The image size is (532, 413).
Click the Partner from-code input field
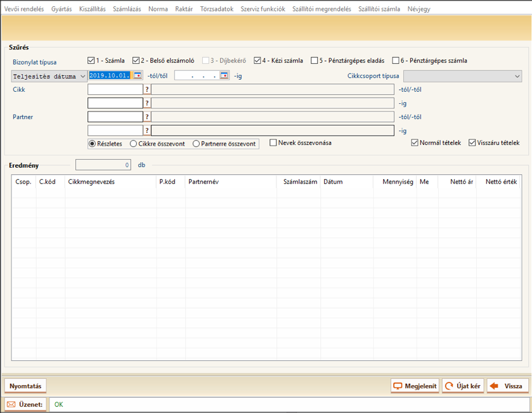coord(115,117)
